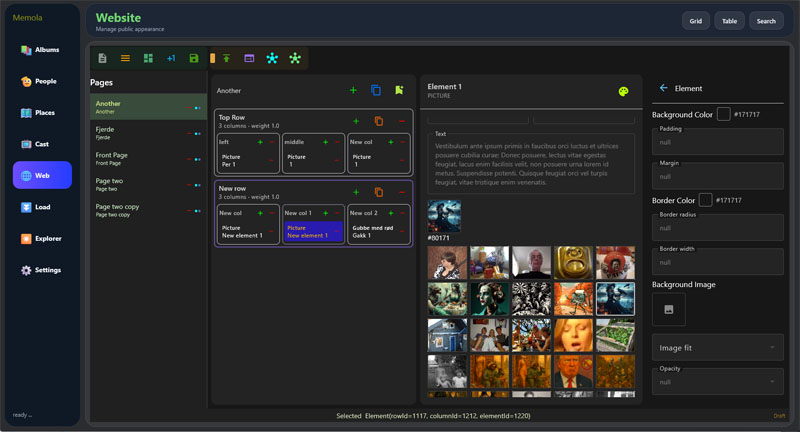Click the cyan hub network toolbar icon
Viewport: 800px width, 432px height.
pyautogui.click(x=272, y=58)
